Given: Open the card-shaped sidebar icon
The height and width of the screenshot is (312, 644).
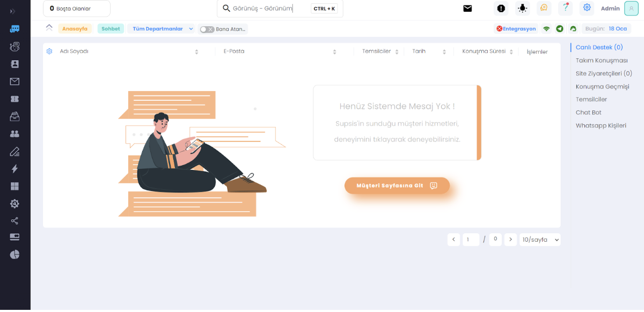Looking at the screenshot, I should (14, 236).
